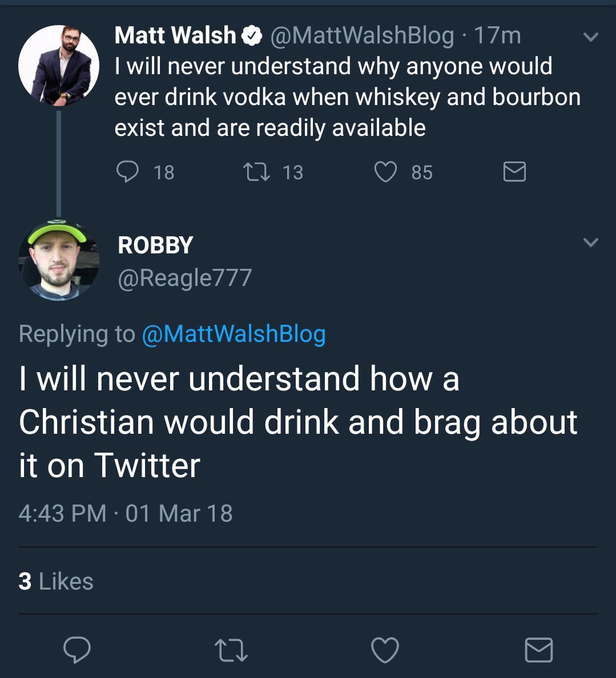The height and width of the screenshot is (678, 616).
Task: Send Matt Walsh's tweet via direct message
Action: click(514, 172)
